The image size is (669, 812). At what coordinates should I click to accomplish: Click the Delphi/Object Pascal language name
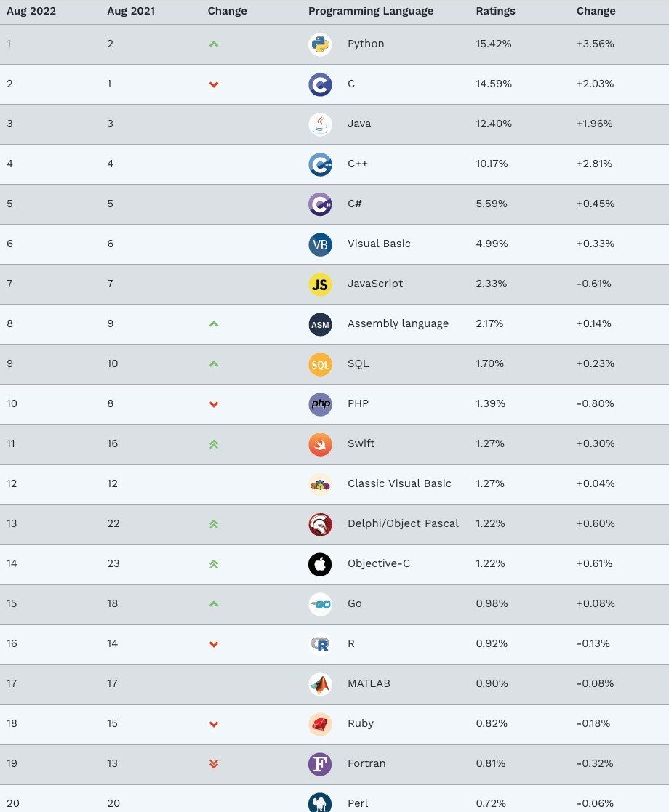coord(403,523)
